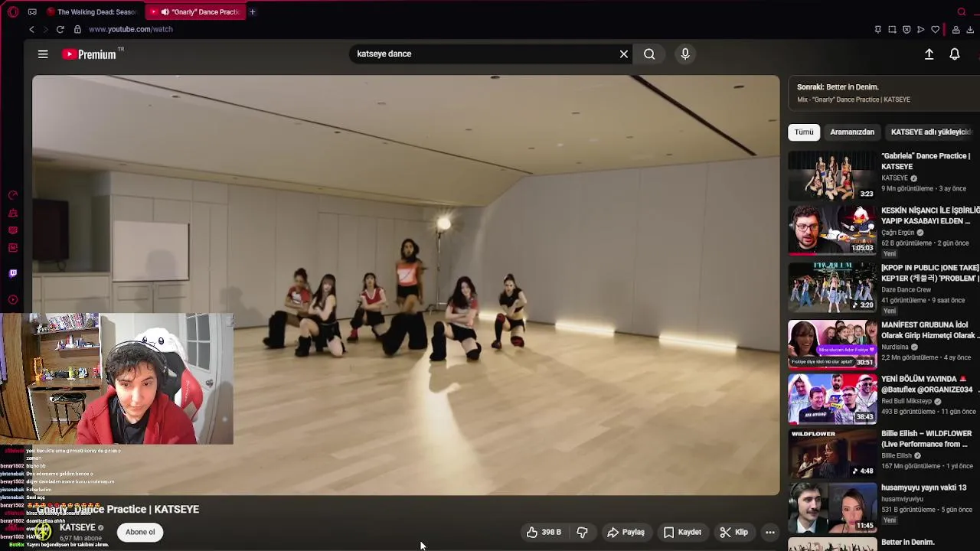The image size is (980, 551).
Task: Switch to the Gnarly Dance Practice tab
Action: (x=195, y=11)
